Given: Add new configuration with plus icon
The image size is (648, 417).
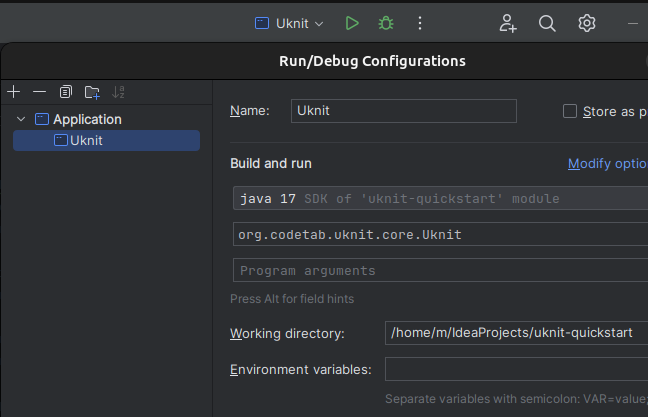Looking at the screenshot, I should tap(14, 92).
